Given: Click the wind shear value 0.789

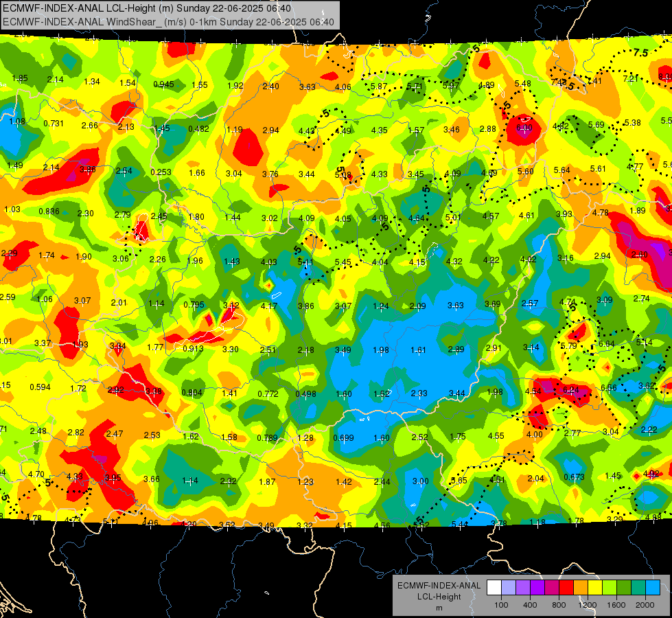Looking at the screenshot, I should coord(267,438).
